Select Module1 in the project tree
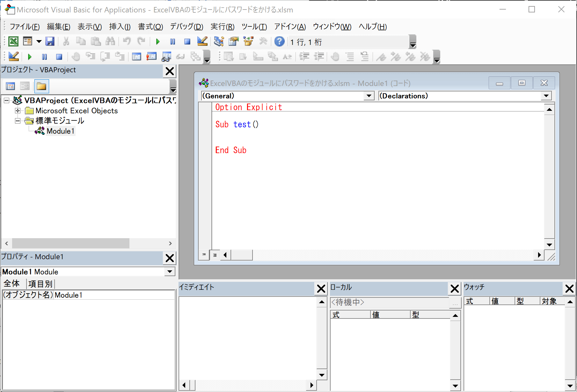 (60, 131)
